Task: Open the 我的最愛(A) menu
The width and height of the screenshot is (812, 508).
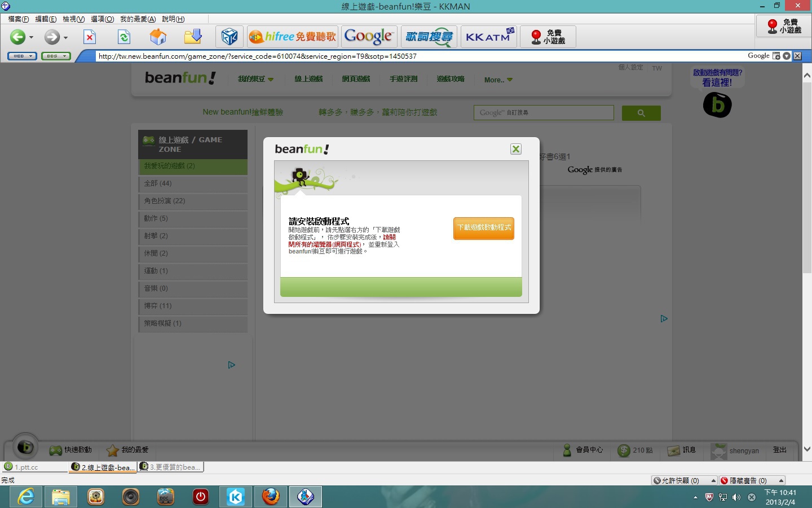Action: pos(138,19)
